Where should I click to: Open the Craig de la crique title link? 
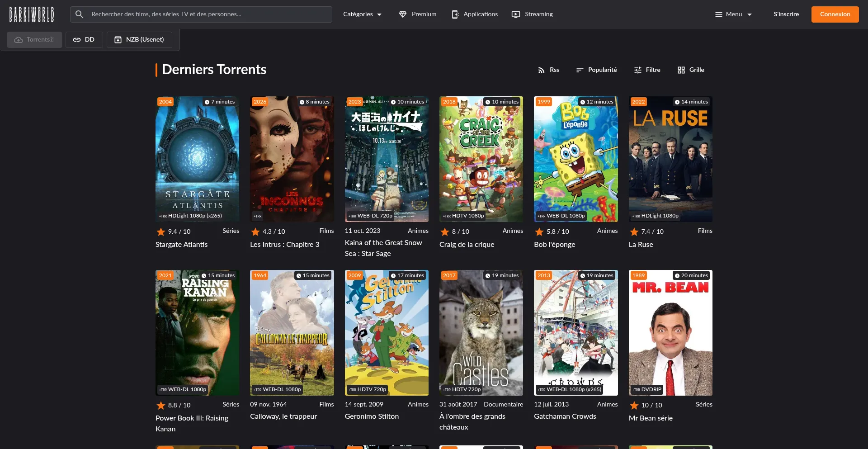467,245
